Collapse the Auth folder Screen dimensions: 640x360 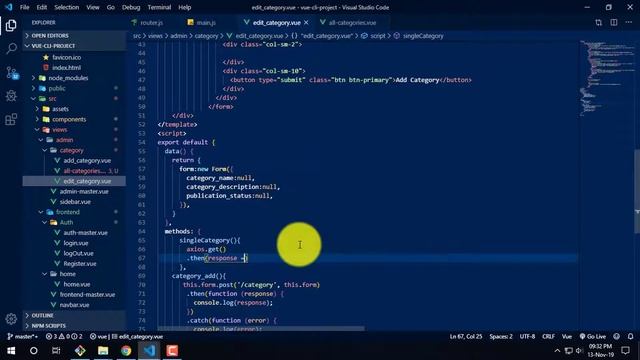[66, 222]
